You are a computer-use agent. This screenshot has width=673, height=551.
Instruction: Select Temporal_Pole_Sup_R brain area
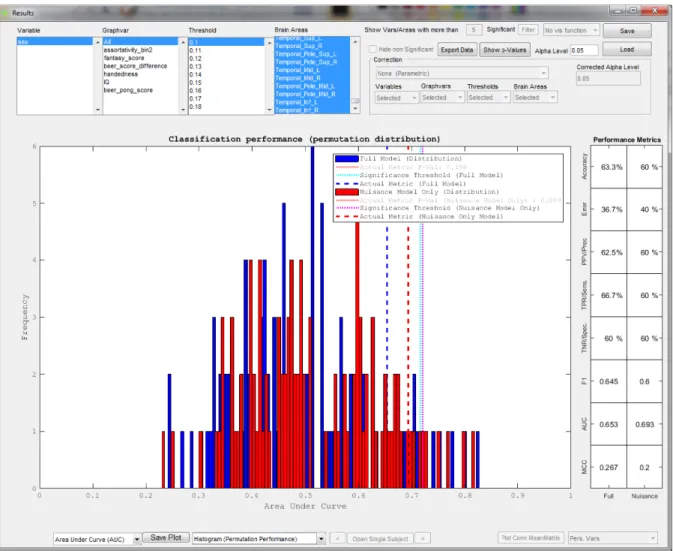click(x=312, y=62)
